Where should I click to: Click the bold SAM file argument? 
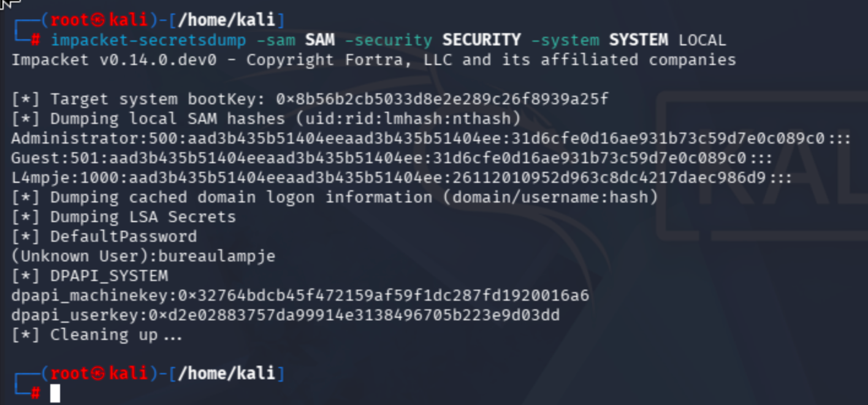(x=319, y=40)
